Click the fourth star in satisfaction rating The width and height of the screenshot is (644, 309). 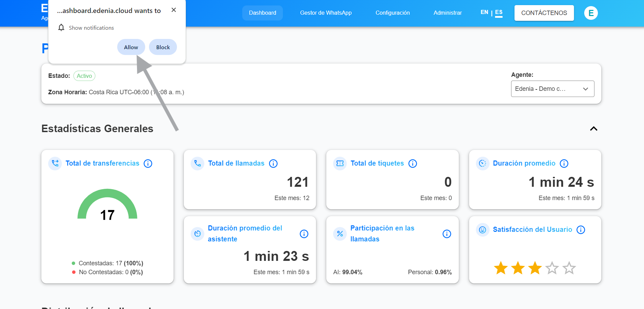[552, 268]
